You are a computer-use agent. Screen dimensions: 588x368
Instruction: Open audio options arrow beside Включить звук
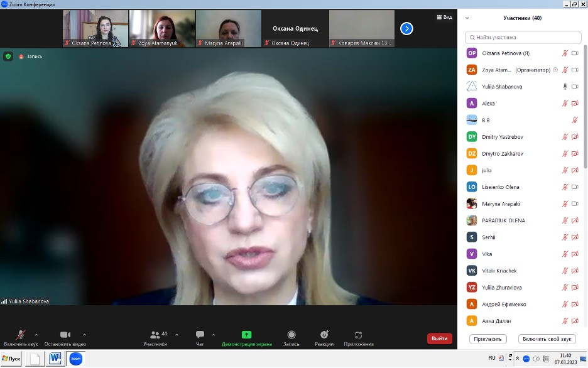pyautogui.click(x=36, y=335)
